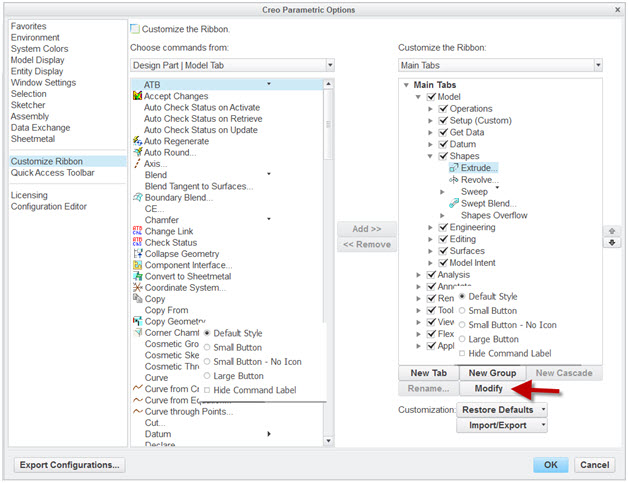The width and height of the screenshot is (628, 483).
Task: Move selected item up with arrow button
Action: coord(612,231)
